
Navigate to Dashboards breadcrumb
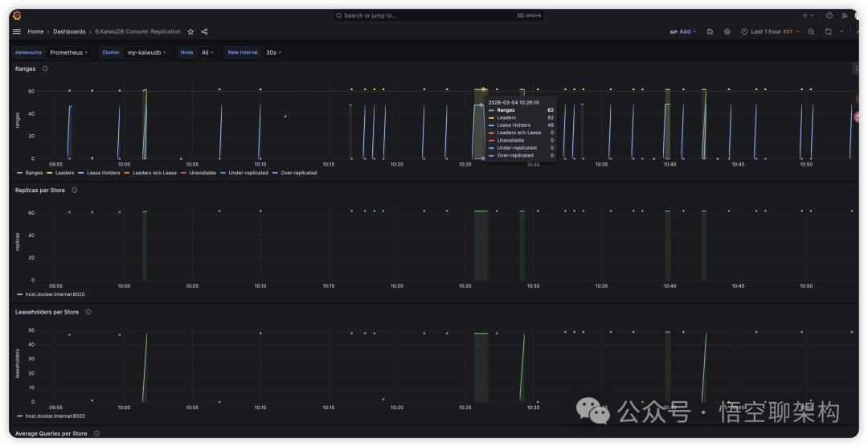coord(69,31)
